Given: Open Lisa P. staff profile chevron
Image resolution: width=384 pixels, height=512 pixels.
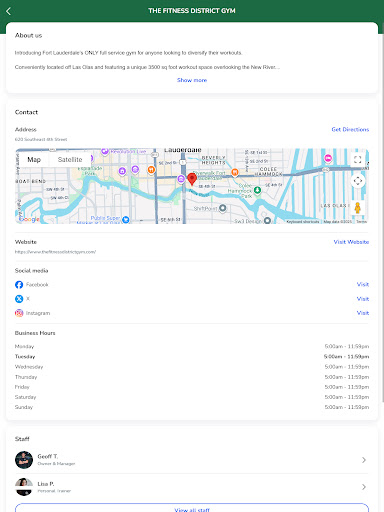Looking at the screenshot, I should coord(364,487).
